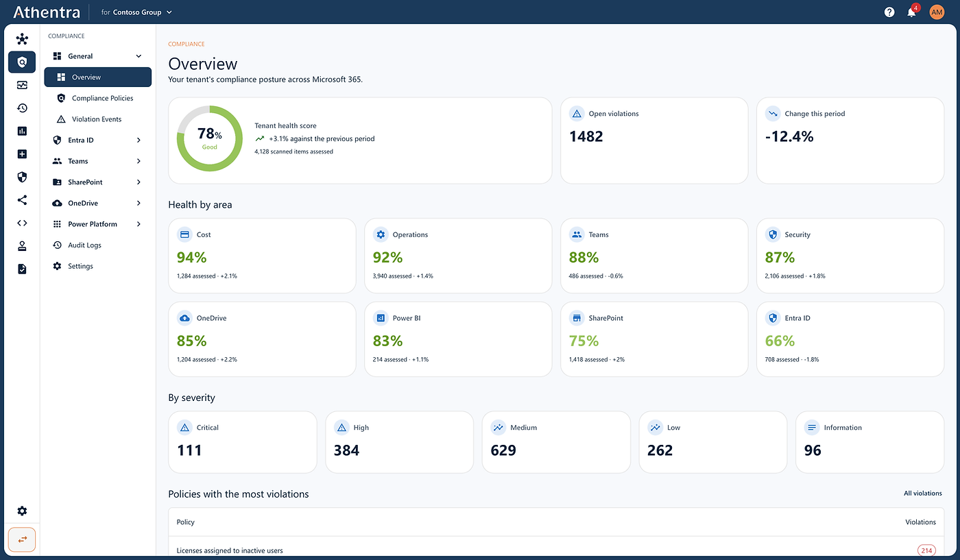This screenshot has height=560, width=960.
Task: Select Overview in the sidebar
Action: tap(98, 77)
